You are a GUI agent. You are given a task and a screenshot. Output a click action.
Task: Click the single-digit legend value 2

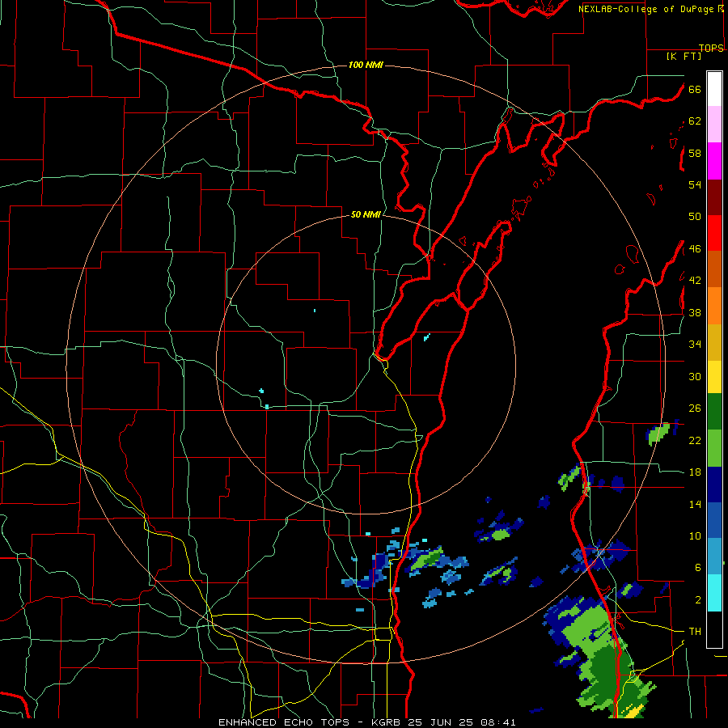click(698, 600)
